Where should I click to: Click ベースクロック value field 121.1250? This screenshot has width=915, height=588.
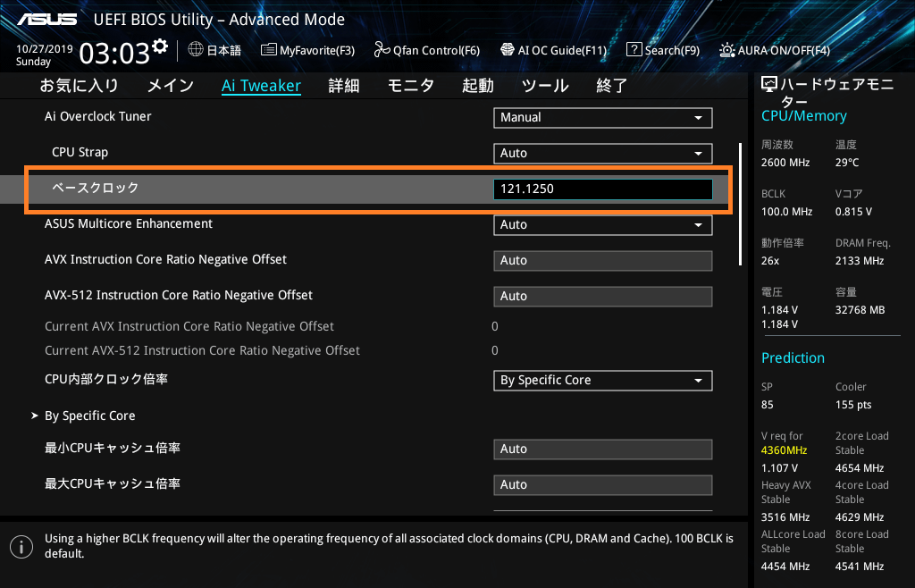pyautogui.click(x=603, y=189)
